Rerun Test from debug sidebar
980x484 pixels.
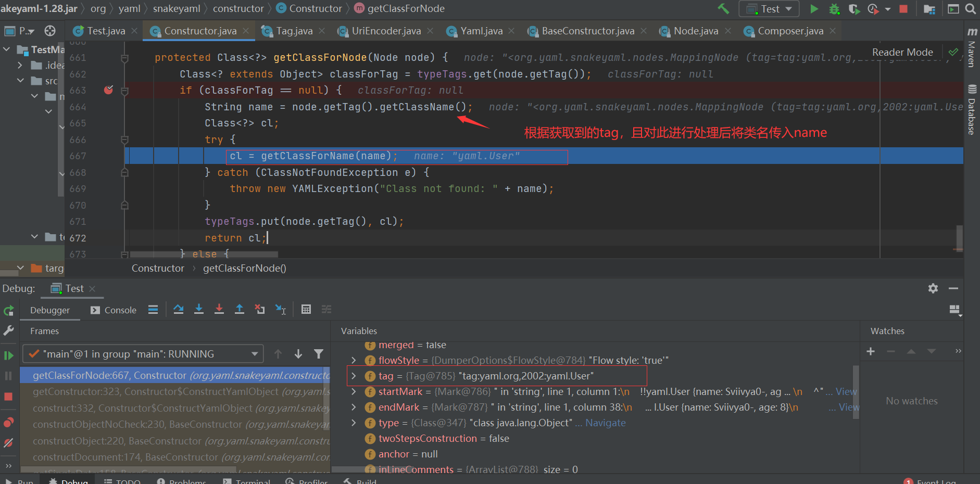(8, 311)
